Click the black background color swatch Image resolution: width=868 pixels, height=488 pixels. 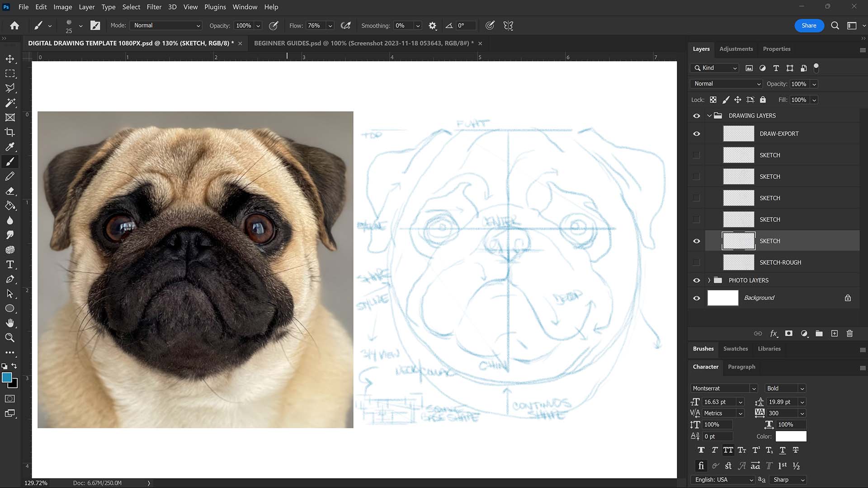14,384
